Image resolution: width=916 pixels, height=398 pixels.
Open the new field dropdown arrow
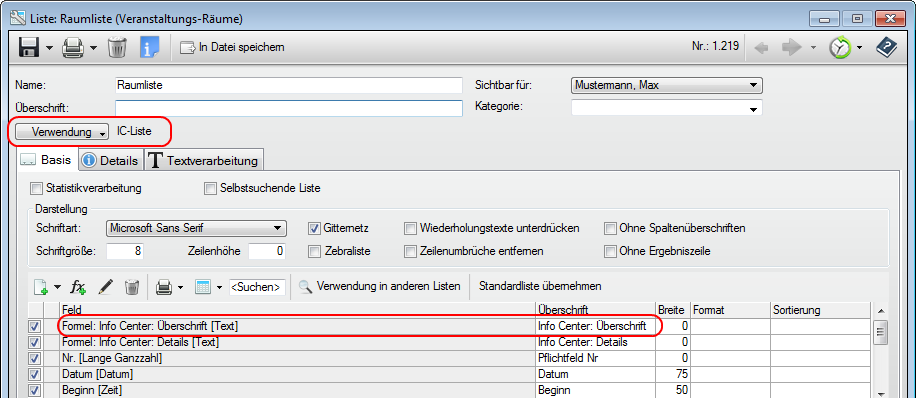point(57,287)
